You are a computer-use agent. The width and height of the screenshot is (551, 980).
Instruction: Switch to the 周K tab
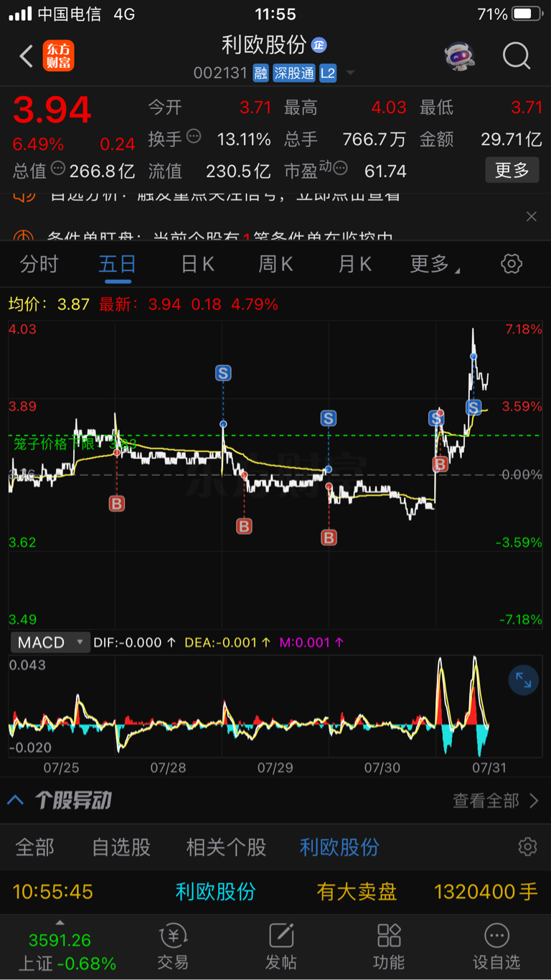coord(275,264)
